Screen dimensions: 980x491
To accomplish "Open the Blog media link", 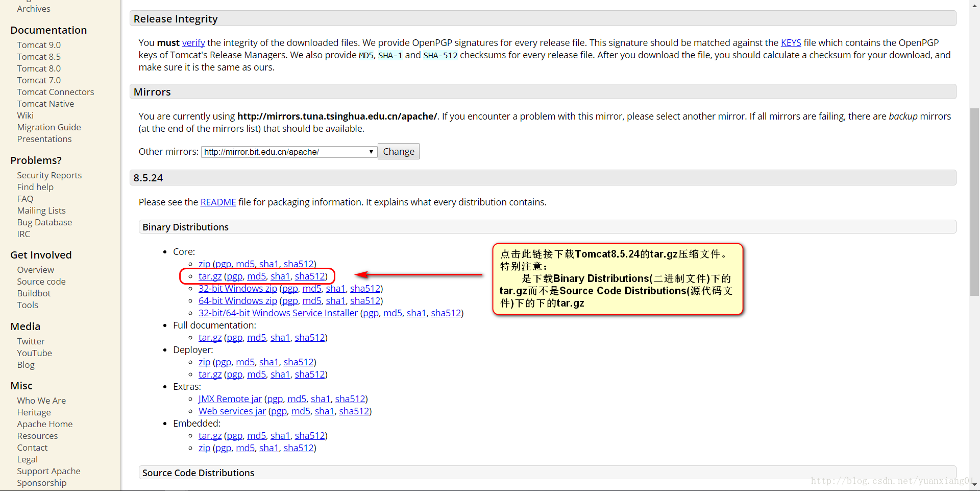I will (26, 365).
